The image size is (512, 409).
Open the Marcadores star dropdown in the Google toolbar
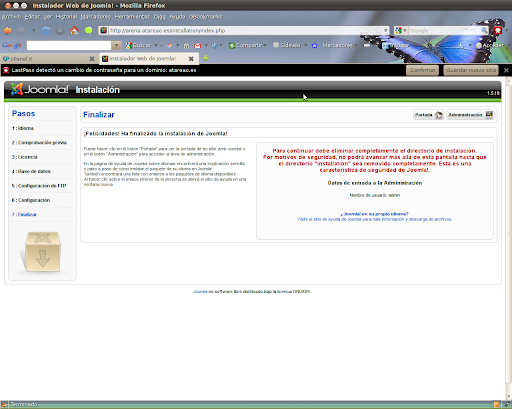[335, 45]
